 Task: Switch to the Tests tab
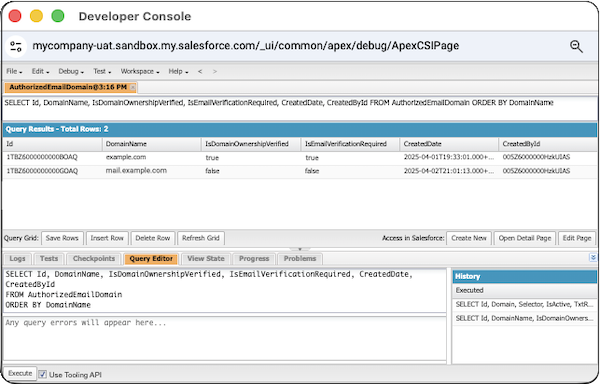(49, 259)
